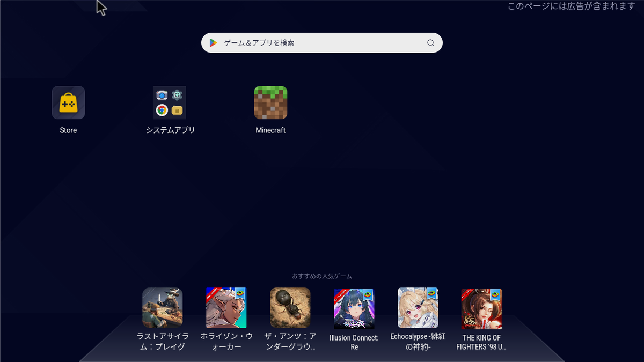Click the Minecraft label text
The width and height of the screenshot is (644, 362).
coord(270,130)
